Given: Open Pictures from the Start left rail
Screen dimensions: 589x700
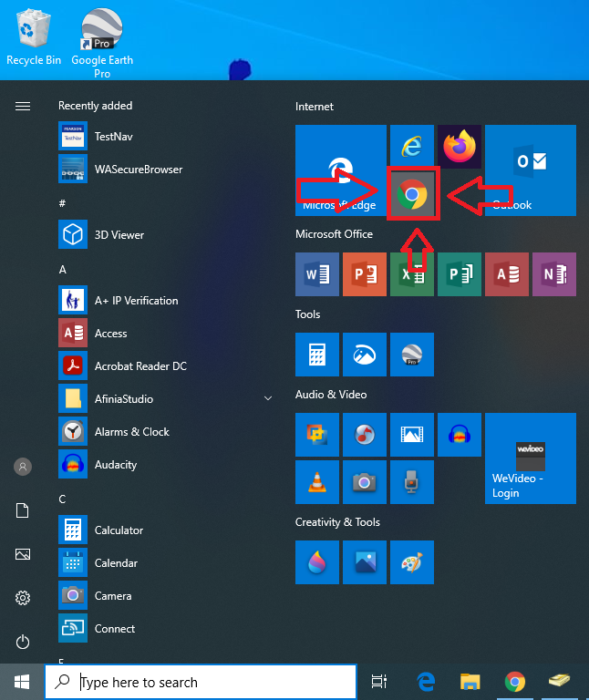Looking at the screenshot, I should pyautogui.click(x=23, y=554).
